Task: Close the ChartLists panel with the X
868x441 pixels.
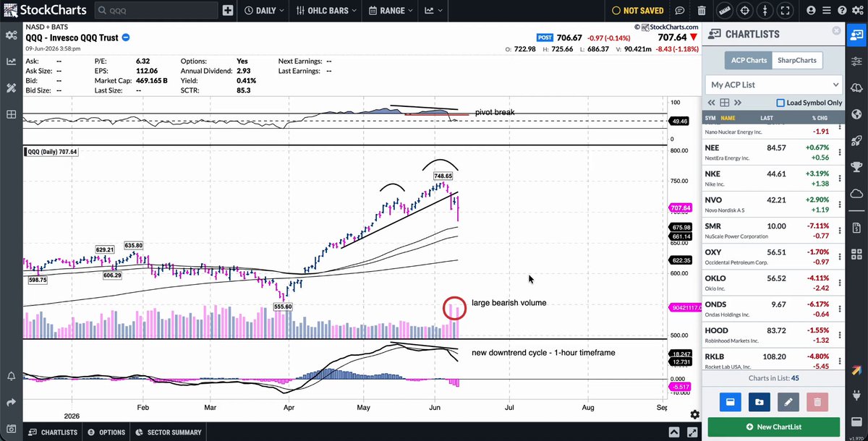Action: point(836,31)
